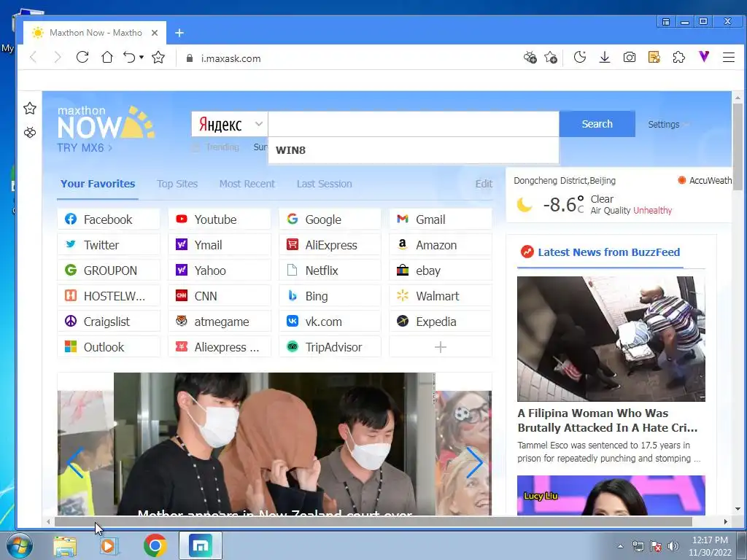The width and height of the screenshot is (747, 560).
Task: Open the AliExpress favorite tile
Action: [330, 245]
